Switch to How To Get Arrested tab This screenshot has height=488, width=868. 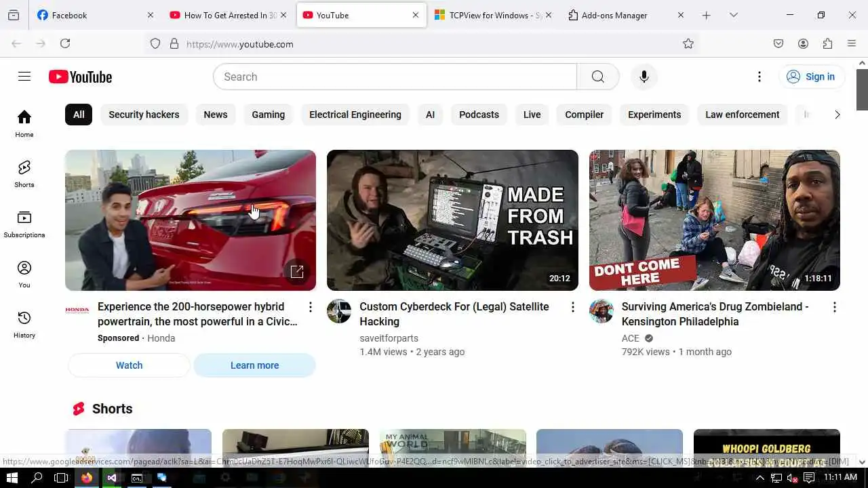229,15
